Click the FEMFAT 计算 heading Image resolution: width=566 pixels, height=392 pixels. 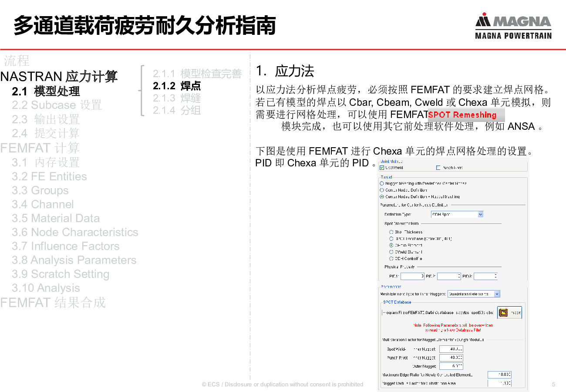coord(40,148)
